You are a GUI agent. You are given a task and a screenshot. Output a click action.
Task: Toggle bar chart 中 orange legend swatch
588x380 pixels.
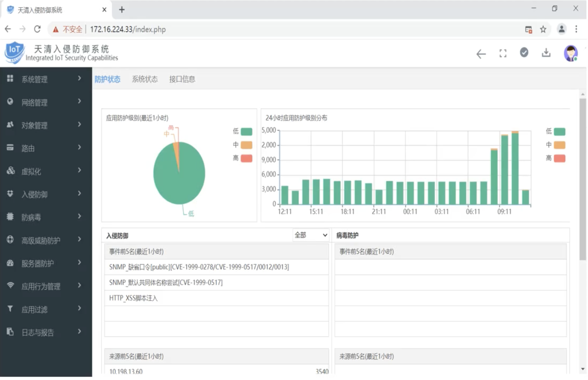pyautogui.click(x=560, y=145)
